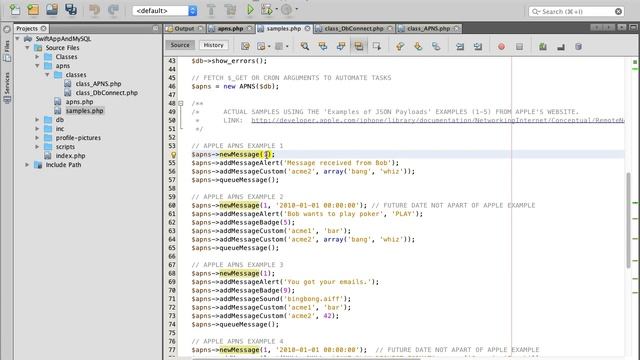Click the editor vertical scrollbar thumb
Image resolution: width=640 pixels, height=360 pixels.
click(x=629, y=220)
